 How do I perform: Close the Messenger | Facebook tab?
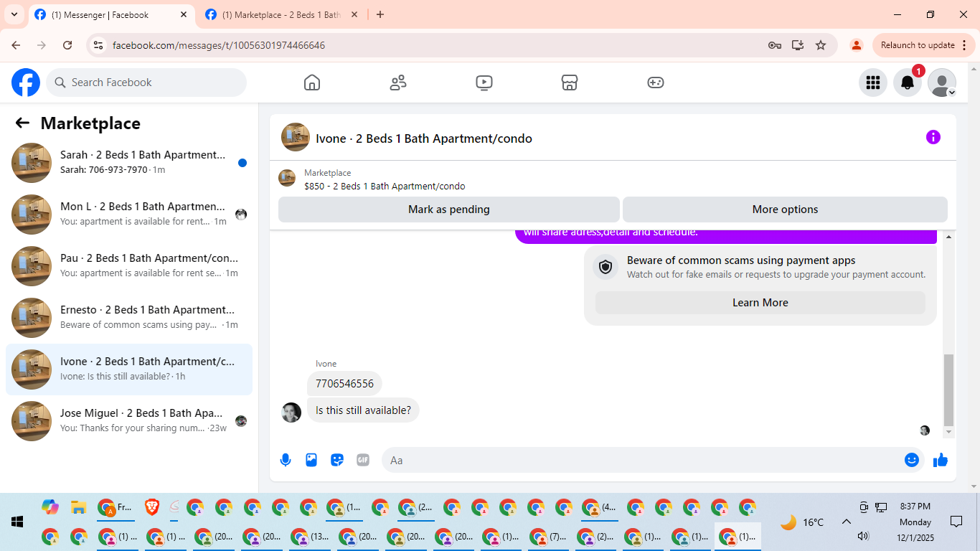(x=184, y=14)
